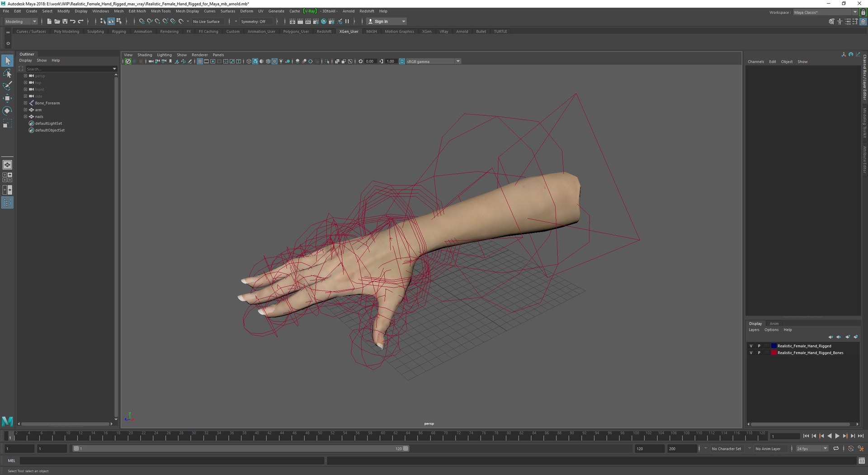
Task: Click red color swatch of Realistic_Female_Hand_Rigged_Bones layer
Action: (x=774, y=353)
